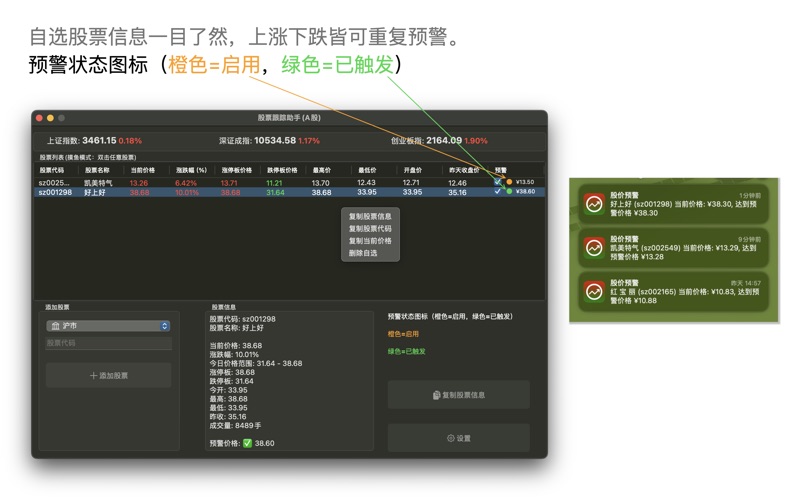Click the 橙色=启用 legend label in the window
This screenshot has height=500, width=800.
coord(403,334)
